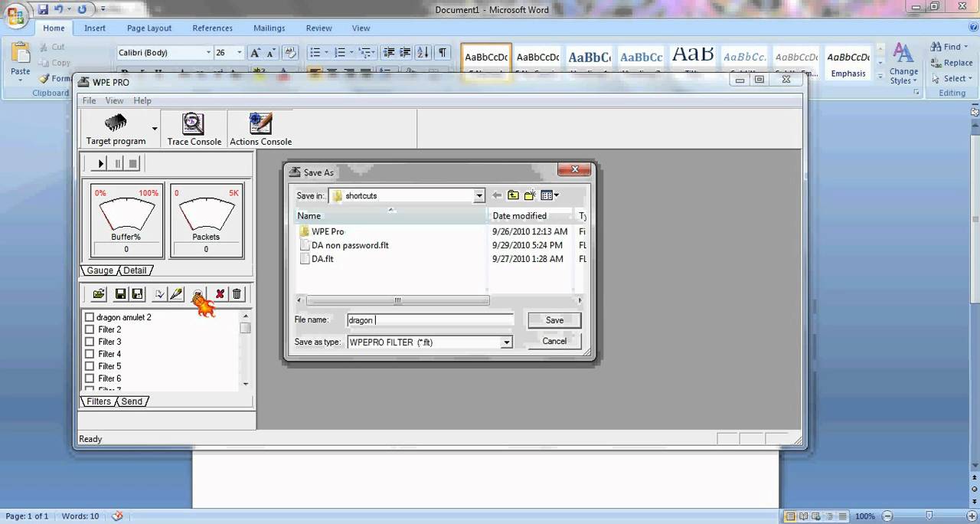Image resolution: width=980 pixels, height=524 pixels.
Task: Click Undo in Word quick access toolbar
Action: 59,9
